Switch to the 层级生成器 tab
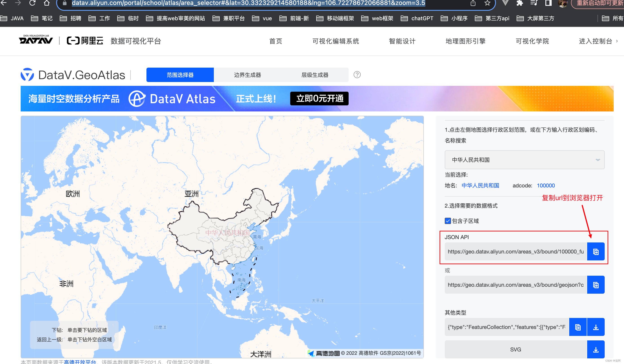Image resolution: width=624 pixels, height=364 pixels. pos(315,75)
